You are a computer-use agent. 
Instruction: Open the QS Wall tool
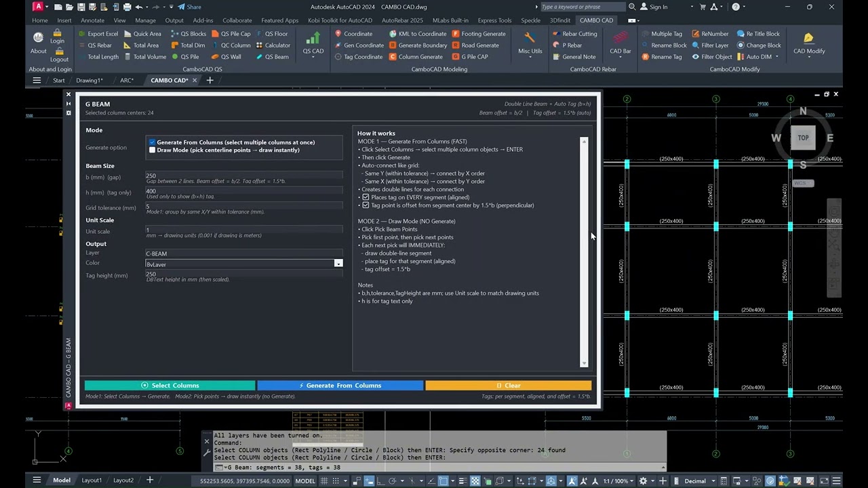point(226,57)
